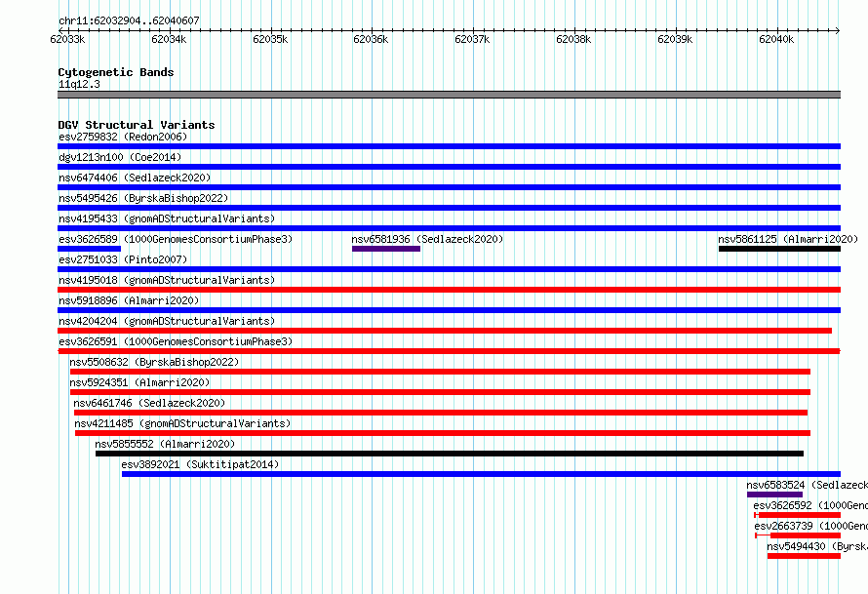Image resolution: width=868 pixels, height=594 pixels.
Task: Select the red bar under esv3626592
Action: point(798,515)
